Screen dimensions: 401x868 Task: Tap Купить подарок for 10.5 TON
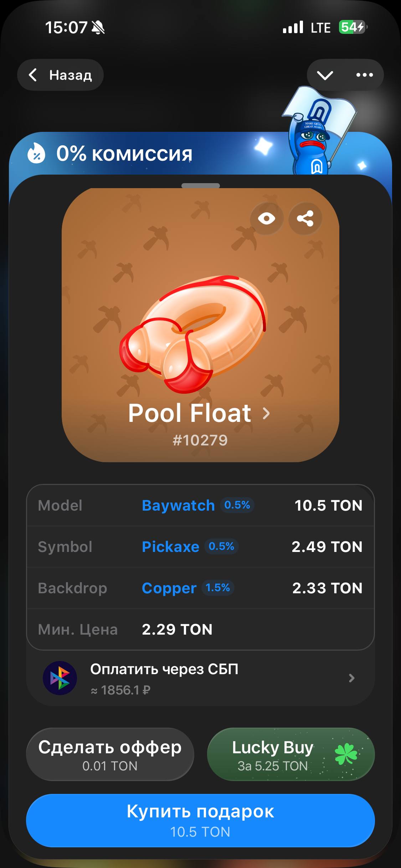tap(200, 821)
